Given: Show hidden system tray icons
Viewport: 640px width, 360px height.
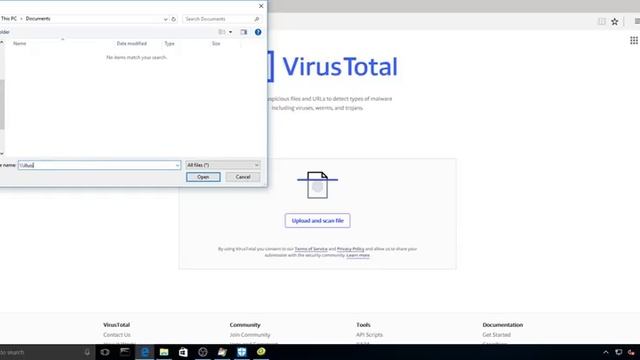Looking at the screenshot, I should [606, 352].
